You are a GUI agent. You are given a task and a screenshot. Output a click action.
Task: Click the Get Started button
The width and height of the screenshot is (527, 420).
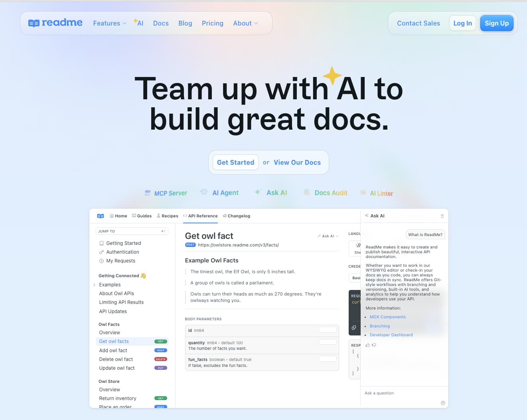235,162
